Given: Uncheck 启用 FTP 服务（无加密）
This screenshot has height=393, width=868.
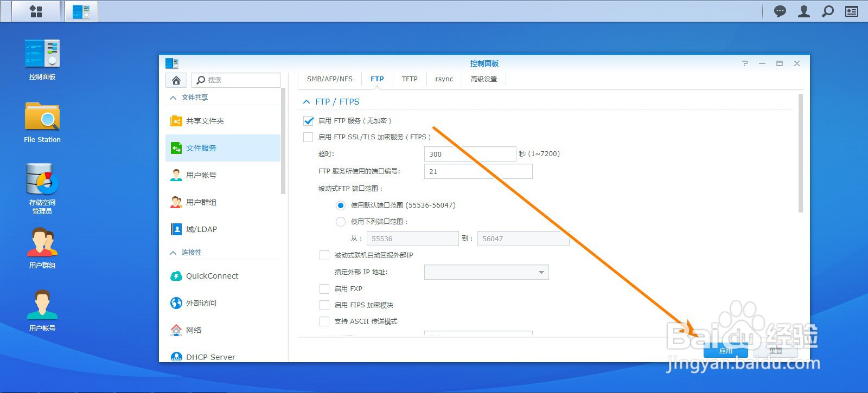Looking at the screenshot, I should [308, 121].
